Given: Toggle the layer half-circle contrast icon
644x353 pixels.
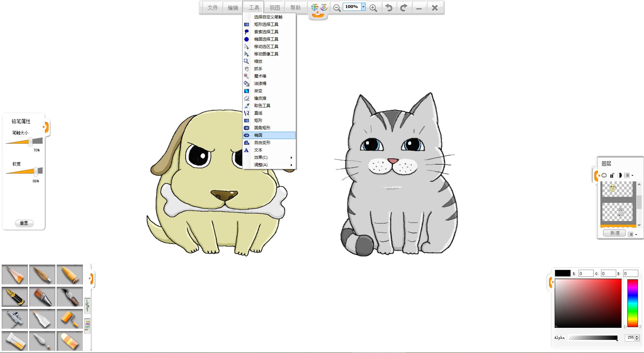Looking at the screenshot, I should [620, 175].
